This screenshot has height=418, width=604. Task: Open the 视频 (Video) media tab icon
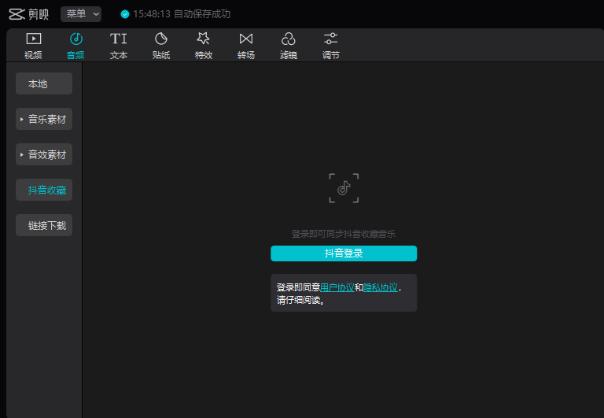33,39
